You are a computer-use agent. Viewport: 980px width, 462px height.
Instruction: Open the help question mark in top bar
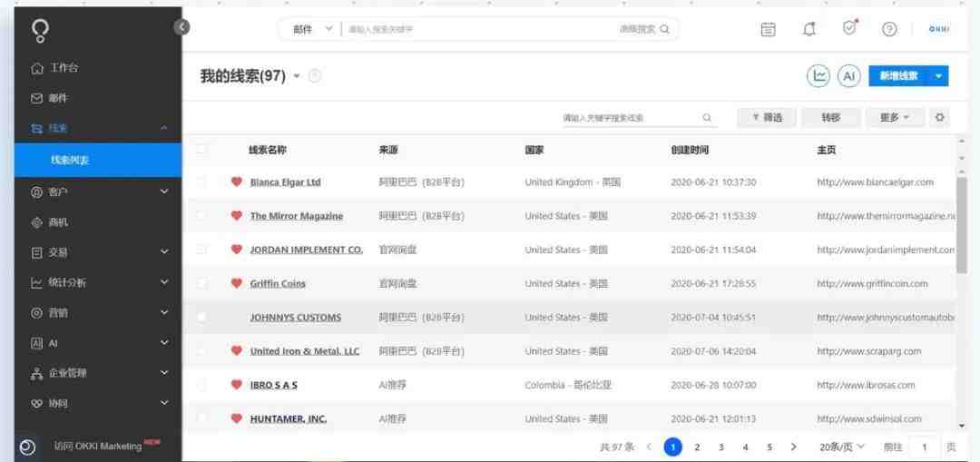[888, 29]
